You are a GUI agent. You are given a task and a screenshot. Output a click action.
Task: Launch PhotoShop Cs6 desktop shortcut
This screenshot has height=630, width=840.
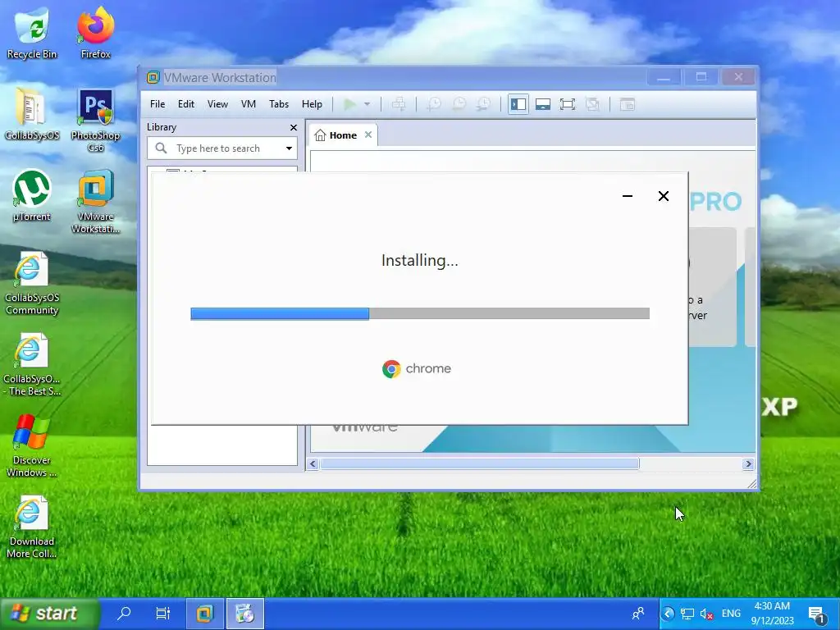95,120
